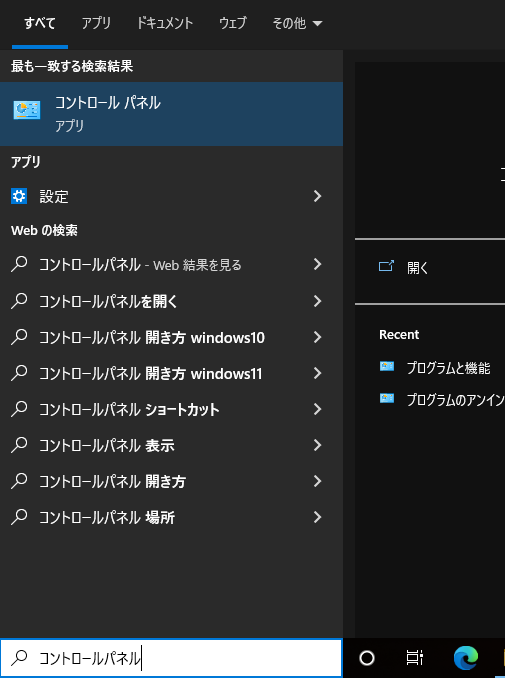505x678 pixels.
Task: Click the コントロールパネル search input field
Action: click(x=171, y=658)
